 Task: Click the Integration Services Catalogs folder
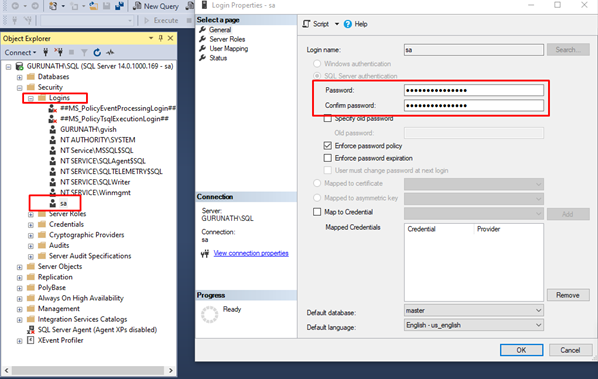pyautogui.click(x=82, y=319)
